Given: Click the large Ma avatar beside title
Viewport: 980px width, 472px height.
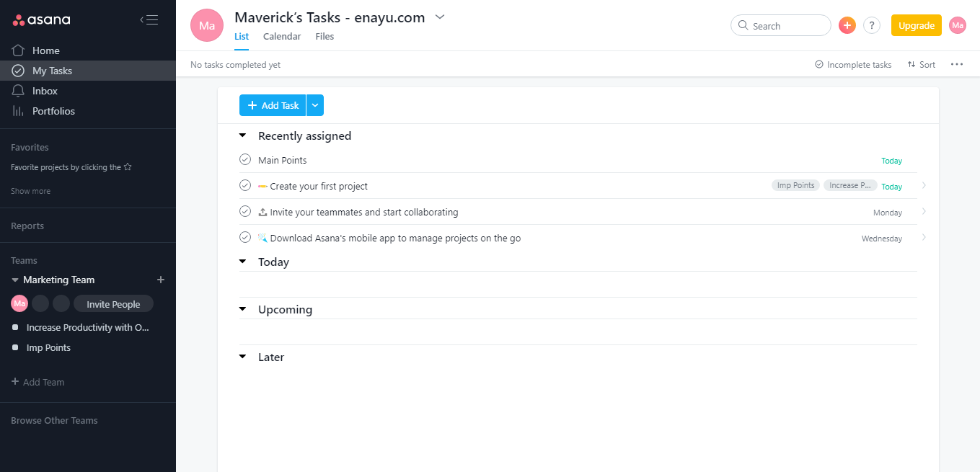Looking at the screenshot, I should pyautogui.click(x=207, y=25).
